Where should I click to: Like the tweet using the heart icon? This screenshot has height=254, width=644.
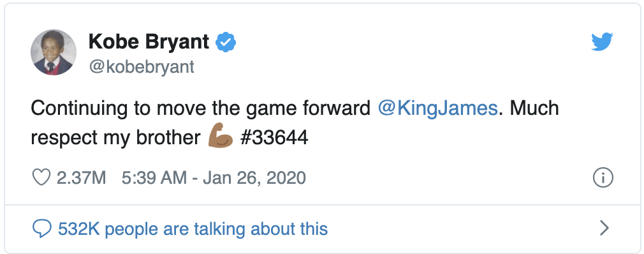[x=41, y=177]
